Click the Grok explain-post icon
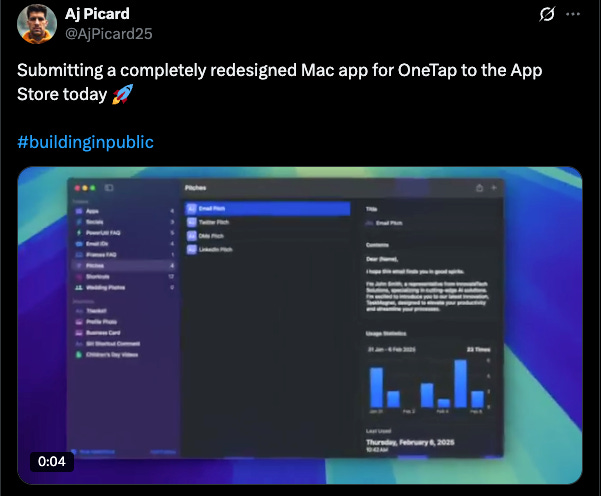The image size is (601, 496). point(547,14)
